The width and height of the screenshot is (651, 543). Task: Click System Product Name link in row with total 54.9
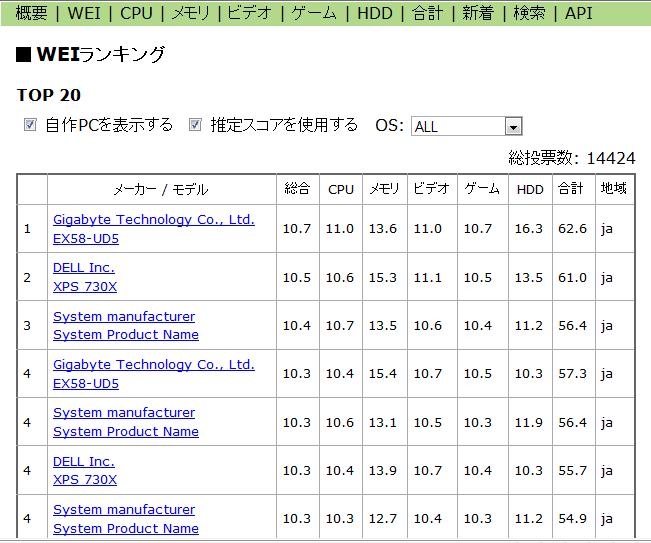point(126,528)
